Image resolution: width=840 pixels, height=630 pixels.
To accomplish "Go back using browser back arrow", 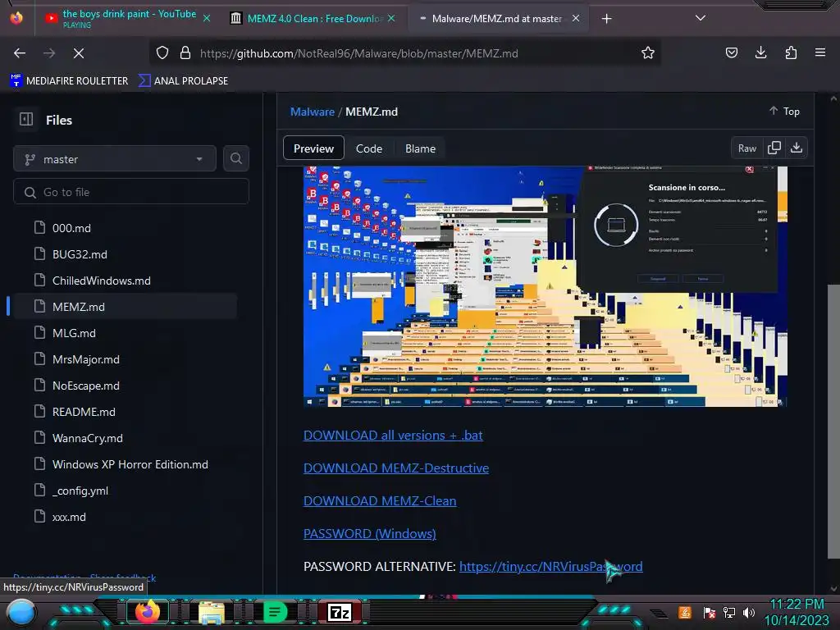I will [20, 53].
